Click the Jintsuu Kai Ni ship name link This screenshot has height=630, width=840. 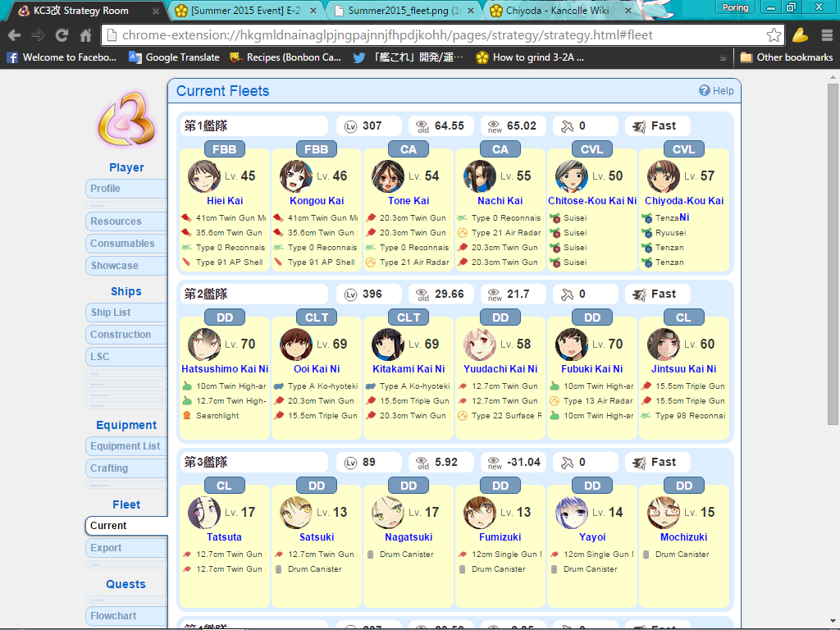tap(684, 369)
